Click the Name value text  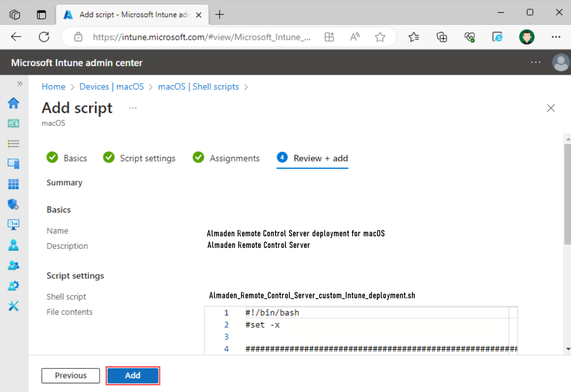click(296, 233)
